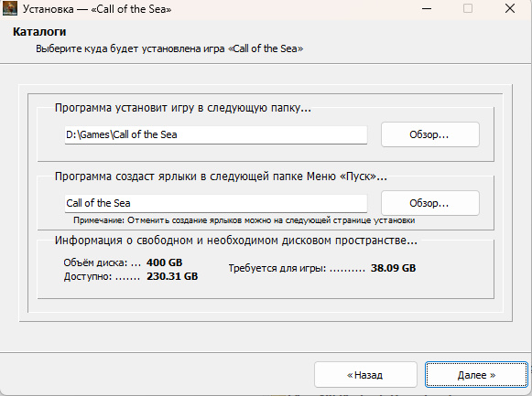Click the D:\Games\Call of the Sea path field
This screenshot has height=396, width=532.
(x=216, y=134)
